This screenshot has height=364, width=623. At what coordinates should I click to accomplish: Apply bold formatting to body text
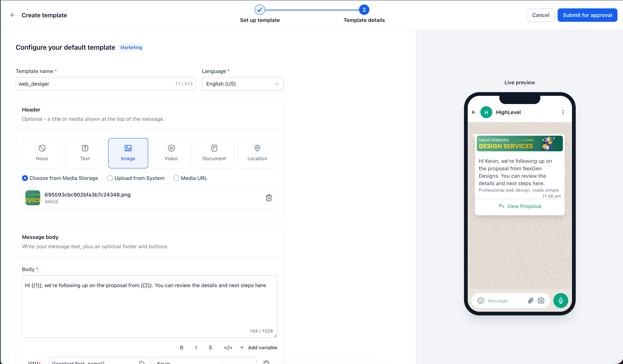pyautogui.click(x=182, y=347)
